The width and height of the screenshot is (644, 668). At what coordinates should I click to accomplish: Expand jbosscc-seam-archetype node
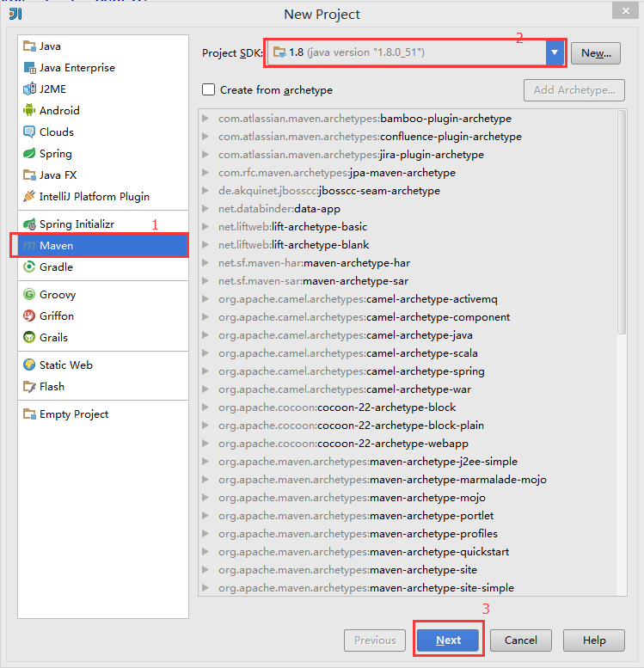click(x=205, y=191)
